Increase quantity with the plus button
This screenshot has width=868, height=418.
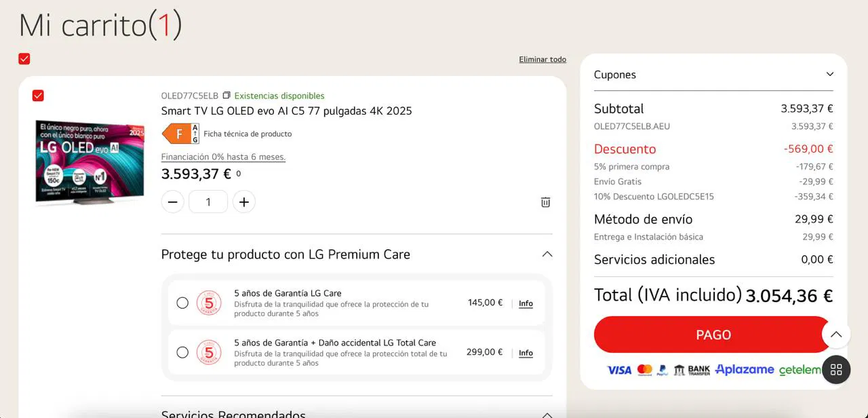tap(244, 202)
